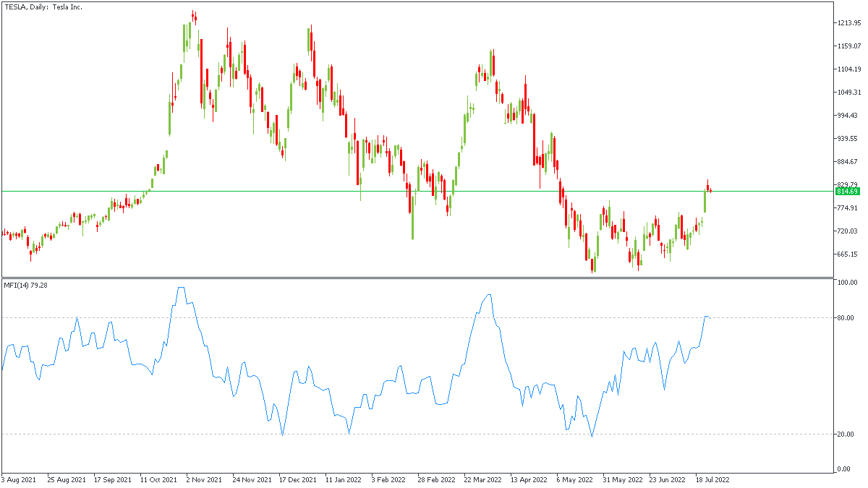Click the MFI 80.00 overbought level label
Viewport: 868px width, 488px height.
pyautogui.click(x=848, y=318)
